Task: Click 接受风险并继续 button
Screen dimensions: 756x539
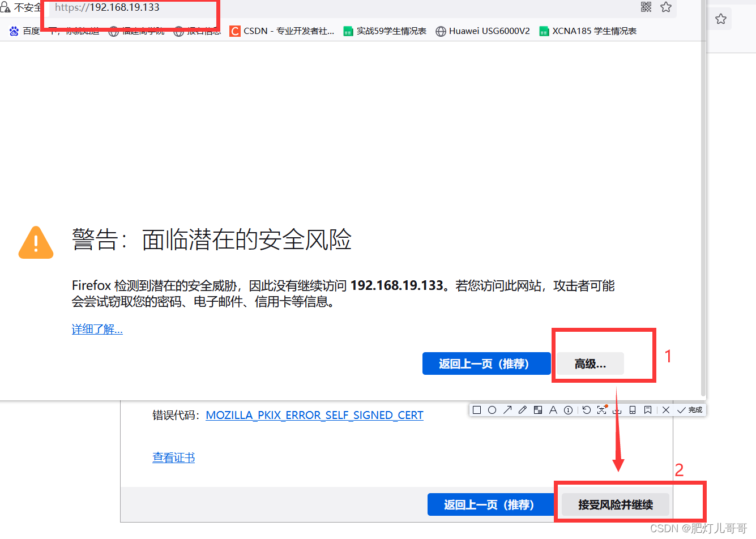Action: coord(616,504)
